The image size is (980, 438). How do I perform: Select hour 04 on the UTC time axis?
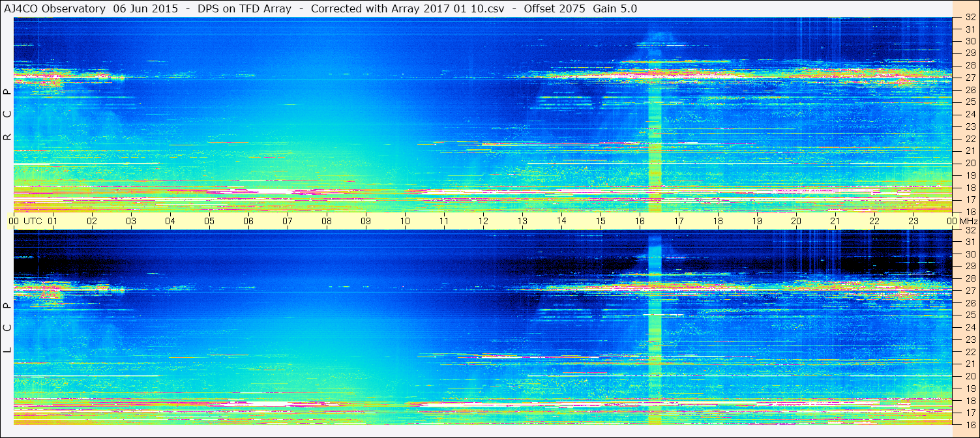pos(170,221)
